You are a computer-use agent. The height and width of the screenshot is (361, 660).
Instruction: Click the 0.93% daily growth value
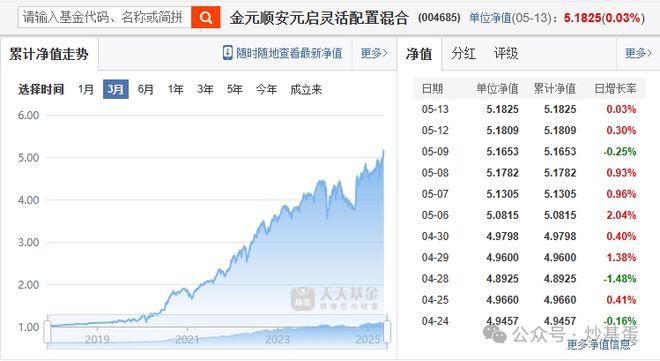621,173
